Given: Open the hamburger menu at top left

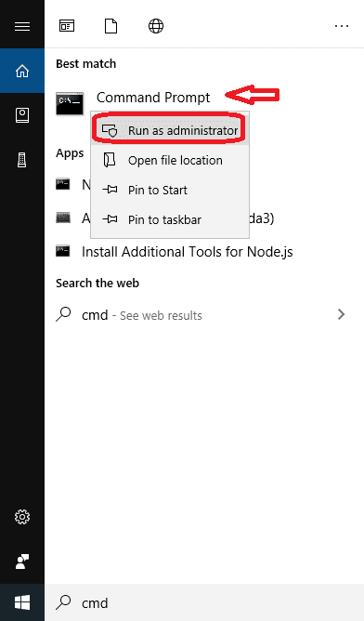Looking at the screenshot, I should 22,26.
